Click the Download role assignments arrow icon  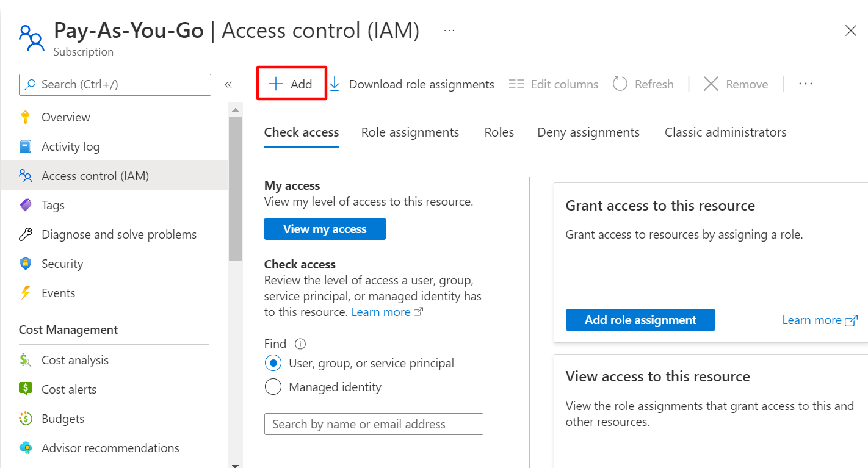[x=335, y=84]
